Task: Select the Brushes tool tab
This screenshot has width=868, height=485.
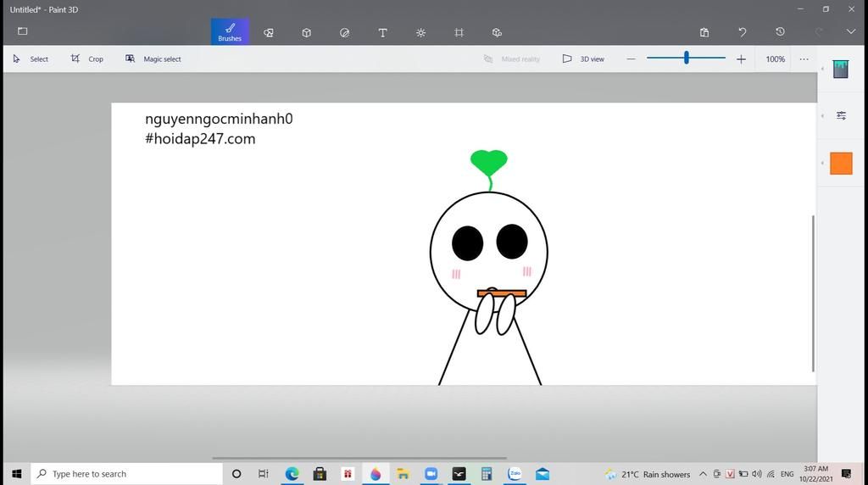Action: tap(230, 31)
